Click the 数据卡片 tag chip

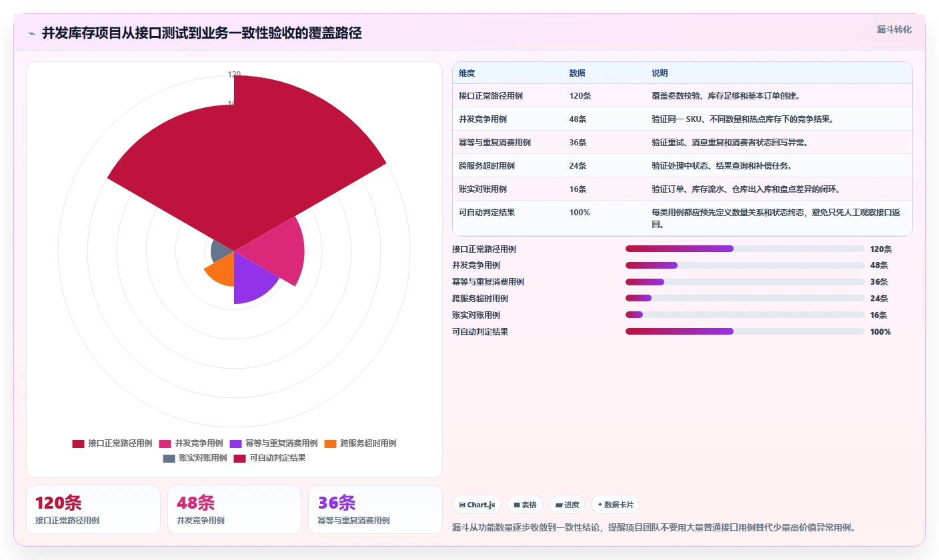[616, 505]
